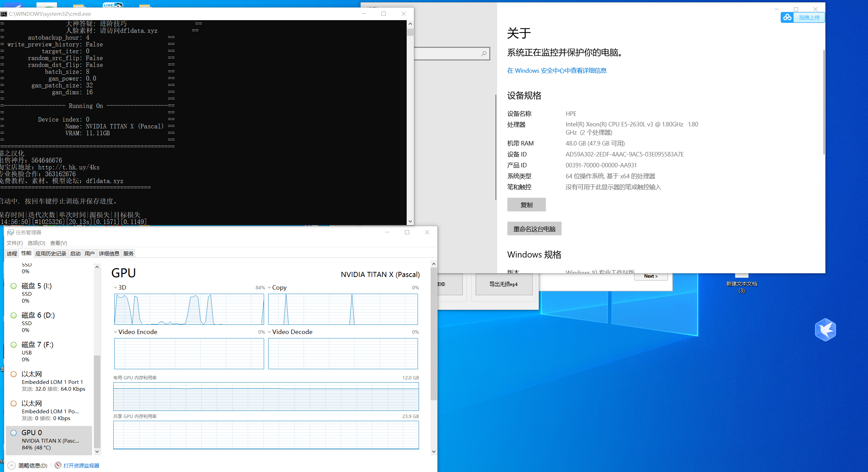
Task: Open the resource monitor icon
Action: tap(58, 465)
